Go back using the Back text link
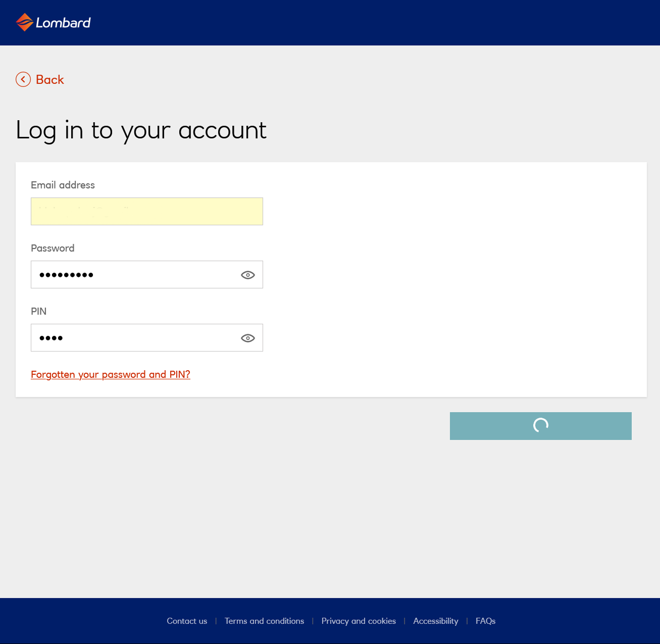Viewport: 660px width, 644px height. [x=49, y=80]
